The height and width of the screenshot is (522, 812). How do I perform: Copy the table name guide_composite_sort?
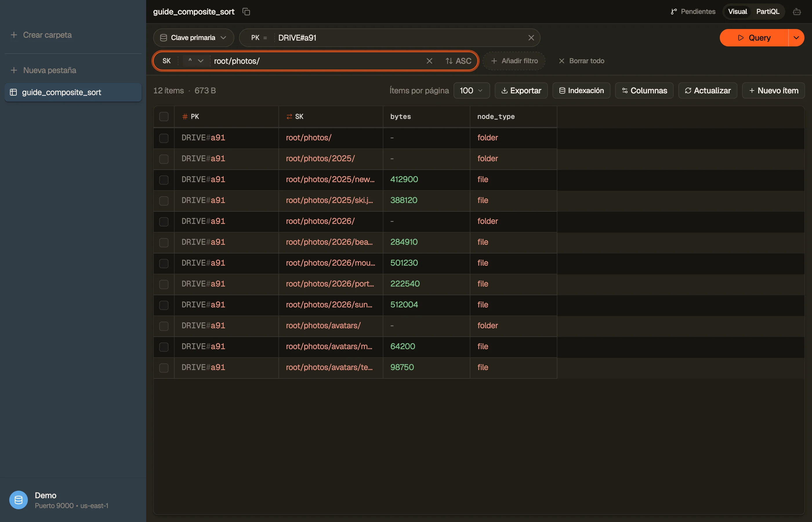coord(246,12)
